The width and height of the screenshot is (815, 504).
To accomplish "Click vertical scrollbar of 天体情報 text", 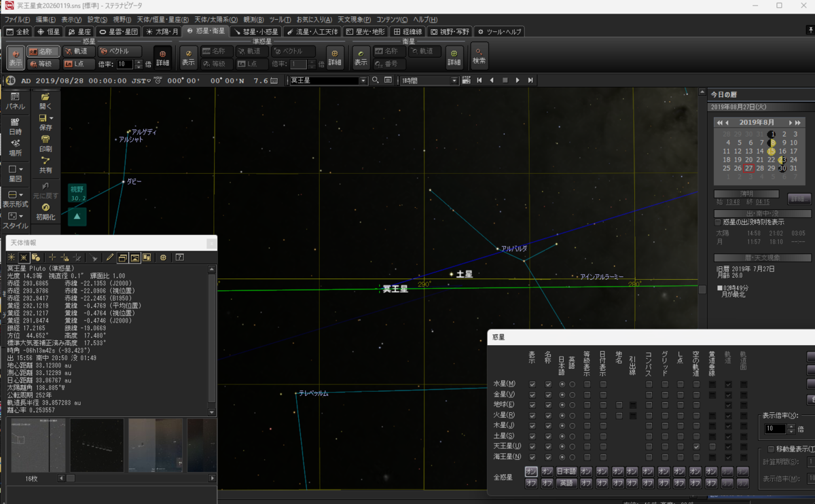I will [x=212, y=340].
